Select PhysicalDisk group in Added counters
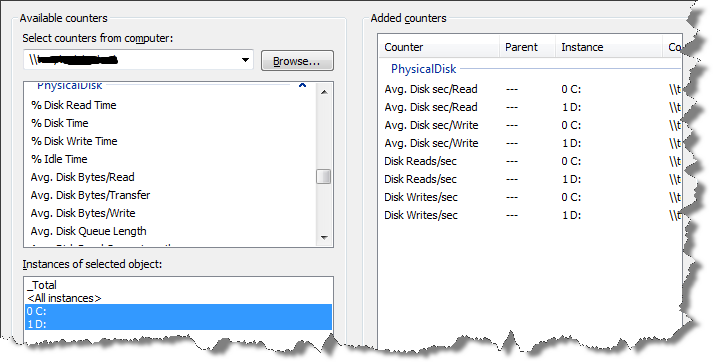 pyautogui.click(x=423, y=69)
